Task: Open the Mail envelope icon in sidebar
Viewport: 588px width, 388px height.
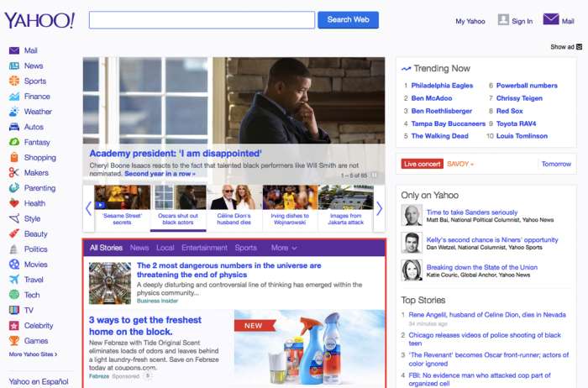Action: coord(14,50)
